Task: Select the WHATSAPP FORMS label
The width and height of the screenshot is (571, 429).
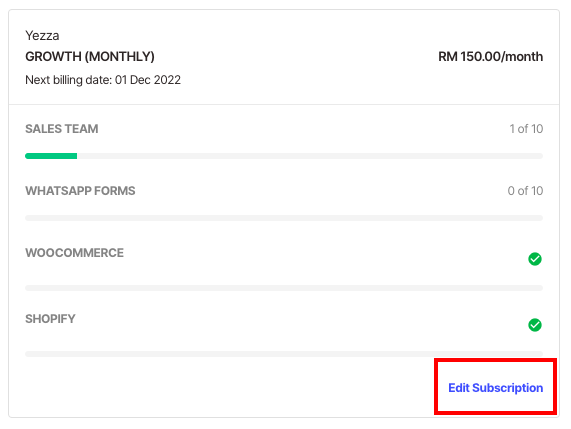Action: pos(80,191)
